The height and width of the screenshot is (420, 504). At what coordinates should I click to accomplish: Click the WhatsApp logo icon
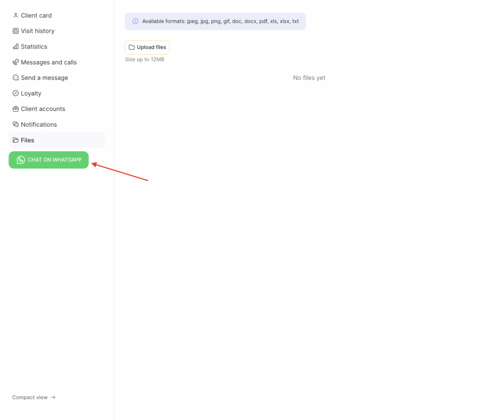(21, 160)
